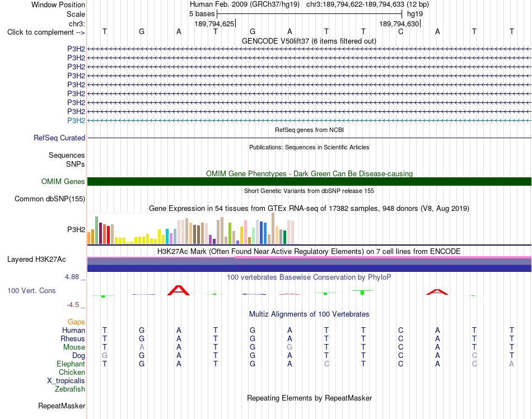
Task: Click P3H2 label beside GTEx bar chart
Action: tap(76, 229)
